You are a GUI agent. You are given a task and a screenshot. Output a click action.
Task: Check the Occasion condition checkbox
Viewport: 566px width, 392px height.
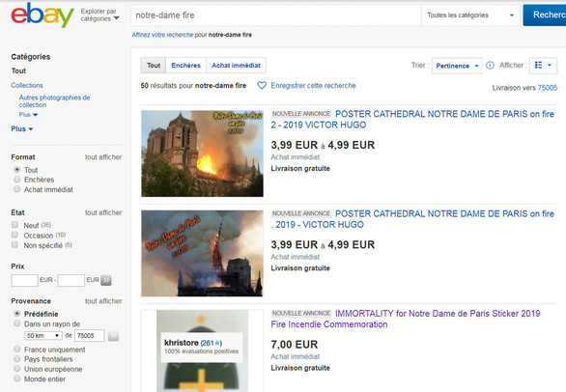click(14, 235)
